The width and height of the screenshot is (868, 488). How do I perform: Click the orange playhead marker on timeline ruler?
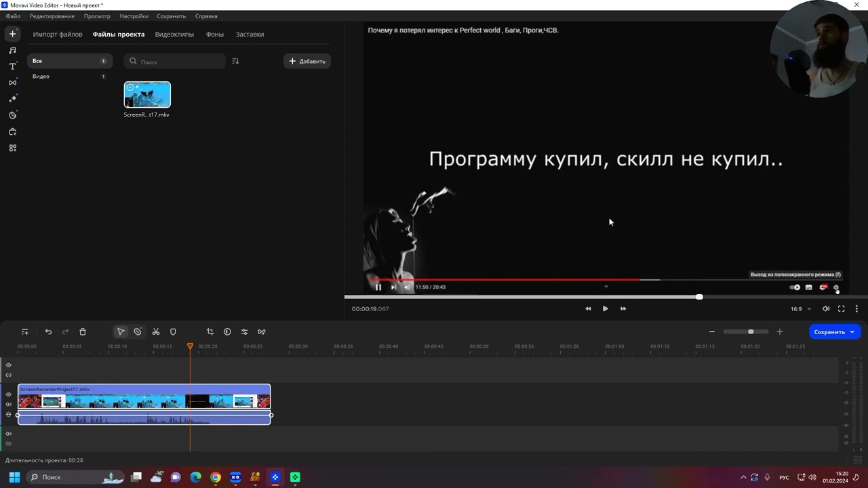pos(190,346)
